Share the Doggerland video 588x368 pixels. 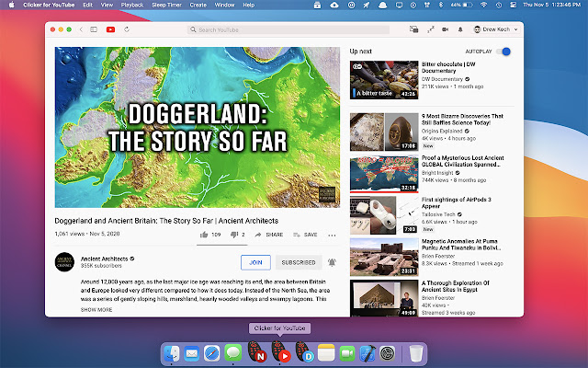pyautogui.click(x=269, y=235)
